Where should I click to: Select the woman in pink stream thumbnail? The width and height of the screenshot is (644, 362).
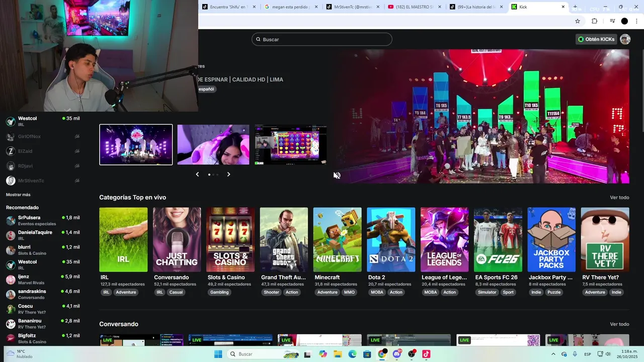click(213, 145)
